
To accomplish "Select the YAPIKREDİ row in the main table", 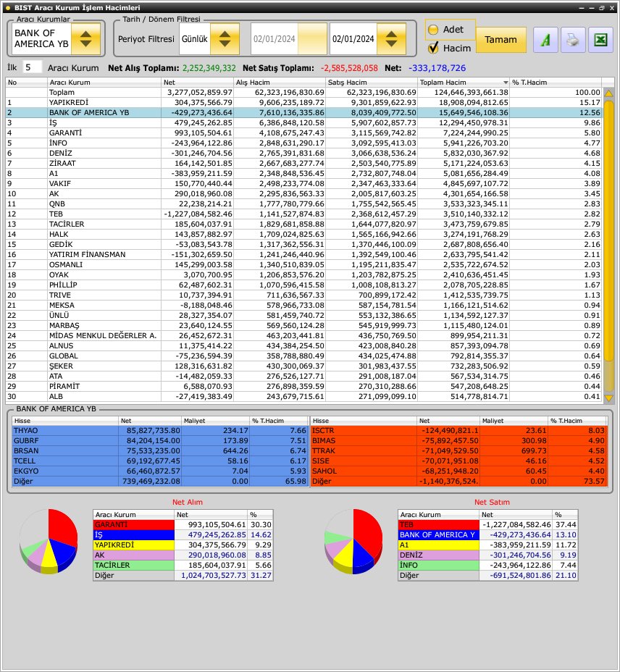I will click(x=303, y=102).
